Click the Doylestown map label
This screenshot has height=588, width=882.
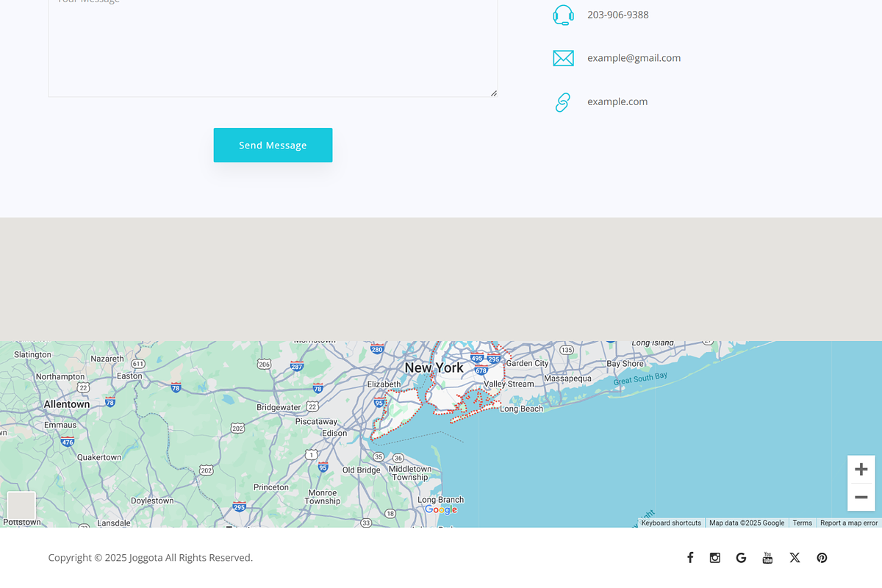(152, 501)
